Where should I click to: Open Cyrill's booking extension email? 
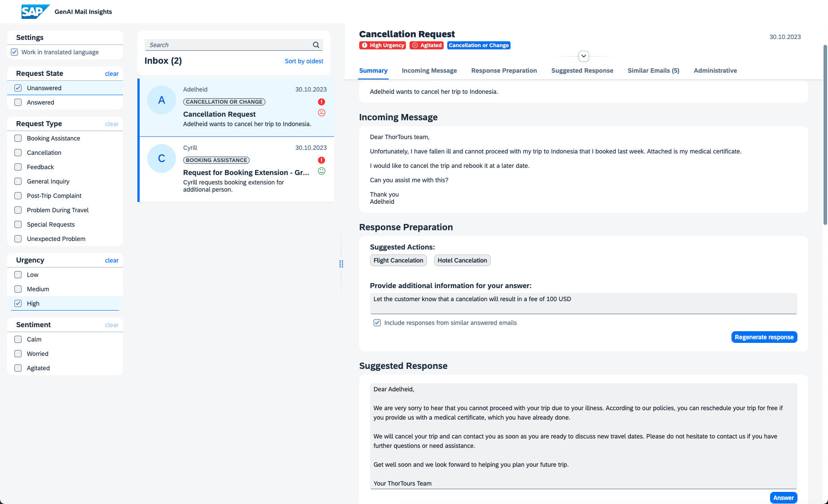click(237, 170)
